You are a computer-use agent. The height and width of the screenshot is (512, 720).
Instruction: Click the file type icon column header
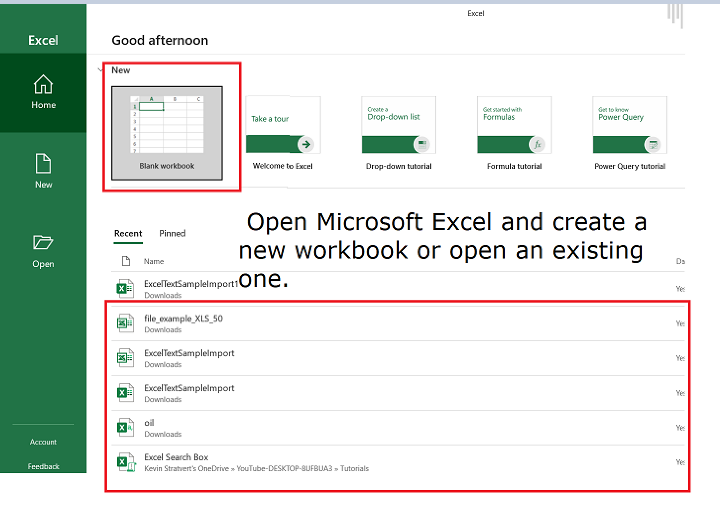pyautogui.click(x=126, y=261)
